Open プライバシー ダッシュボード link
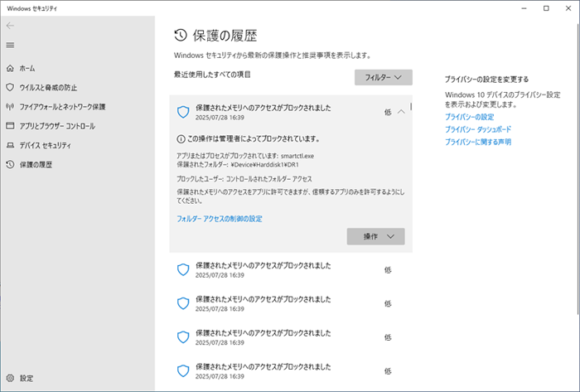 point(478,129)
